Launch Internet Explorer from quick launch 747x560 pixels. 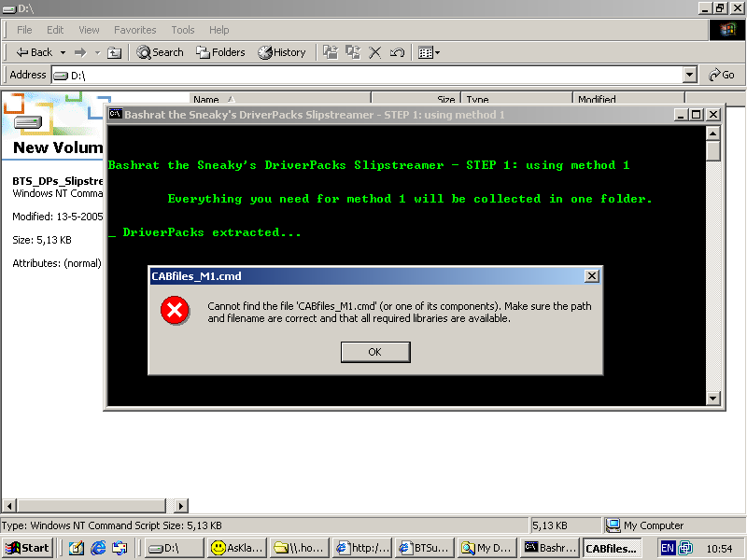pyautogui.click(x=98, y=548)
